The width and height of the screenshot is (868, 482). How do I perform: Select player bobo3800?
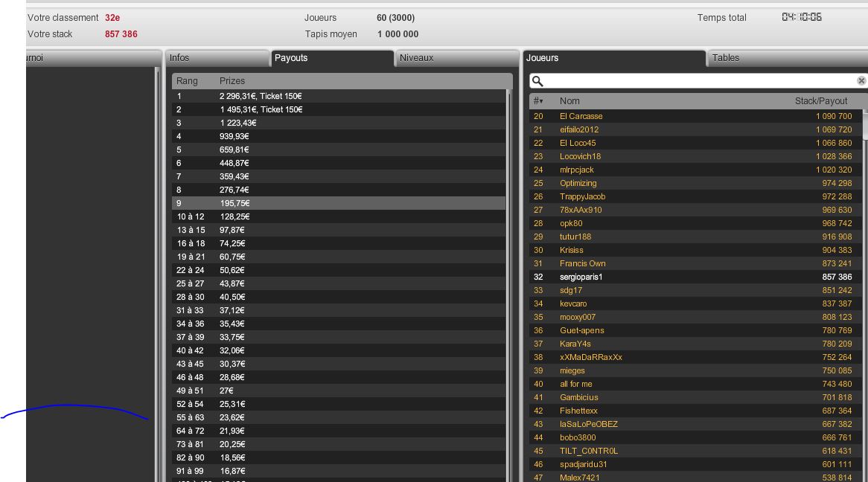coord(695,437)
